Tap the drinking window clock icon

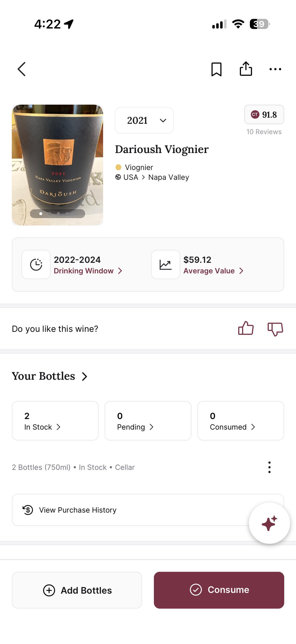[36, 265]
